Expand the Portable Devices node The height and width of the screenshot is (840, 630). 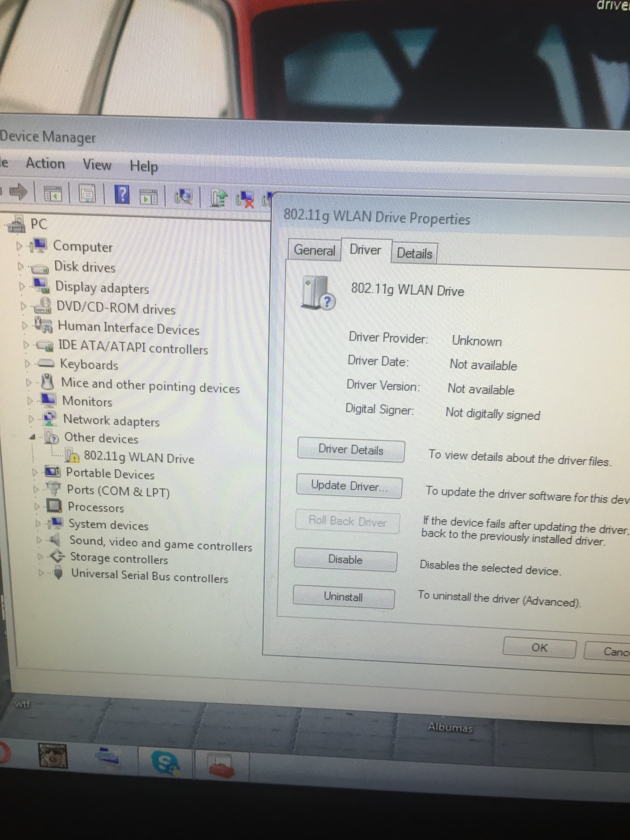click(x=35, y=472)
